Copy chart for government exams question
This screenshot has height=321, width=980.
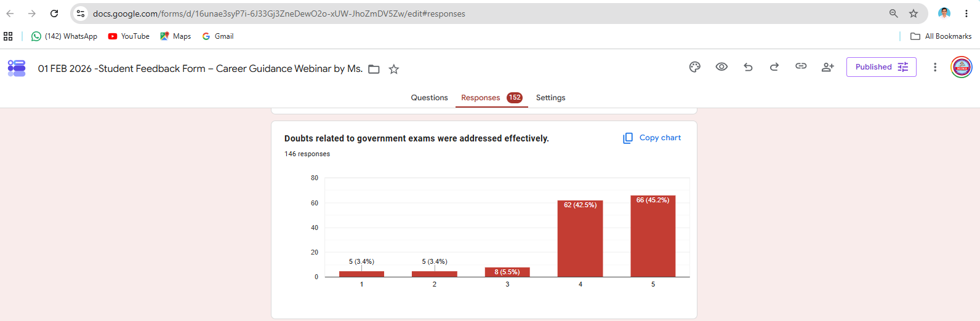[x=652, y=138]
